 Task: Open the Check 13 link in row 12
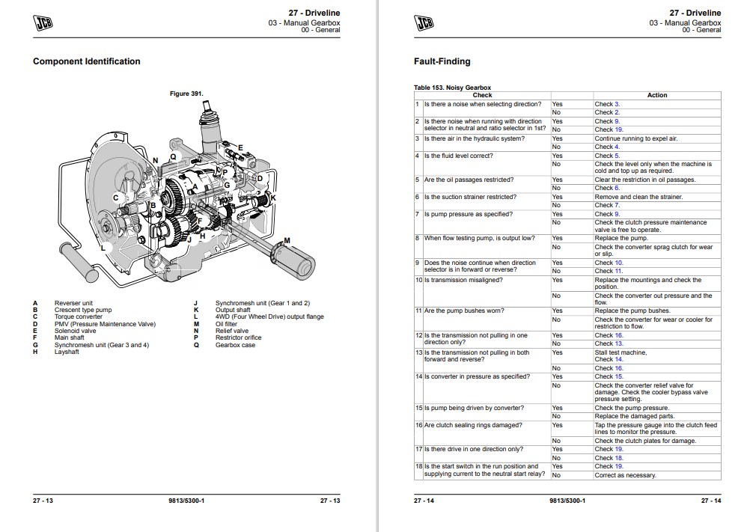[609, 343]
